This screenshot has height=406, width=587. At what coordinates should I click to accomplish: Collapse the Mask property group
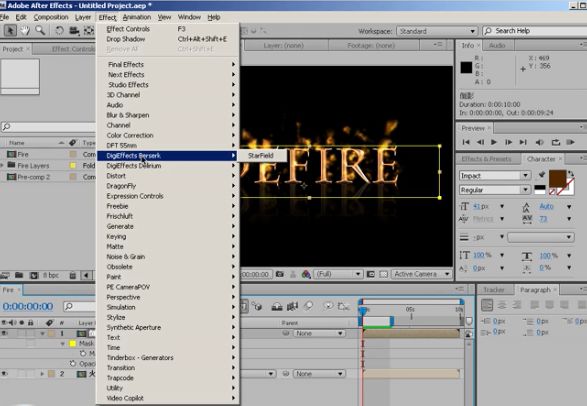pyautogui.click(x=63, y=344)
